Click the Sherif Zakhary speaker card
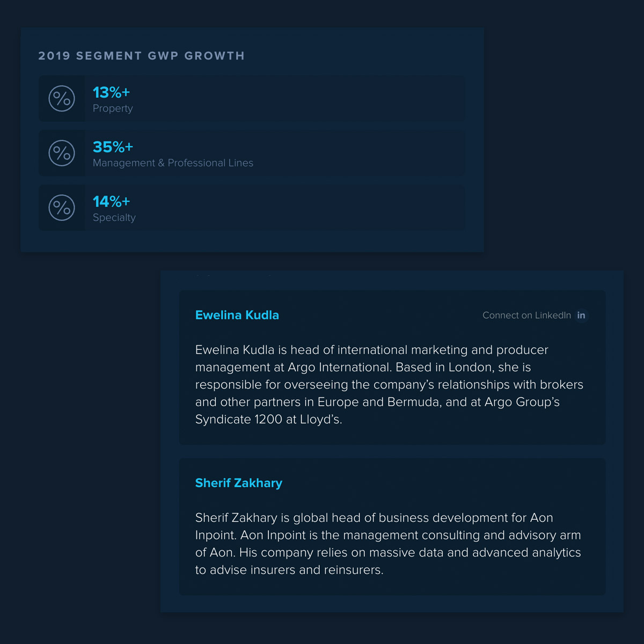The height and width of the screenshot is (644, 644). pos(392,526)
